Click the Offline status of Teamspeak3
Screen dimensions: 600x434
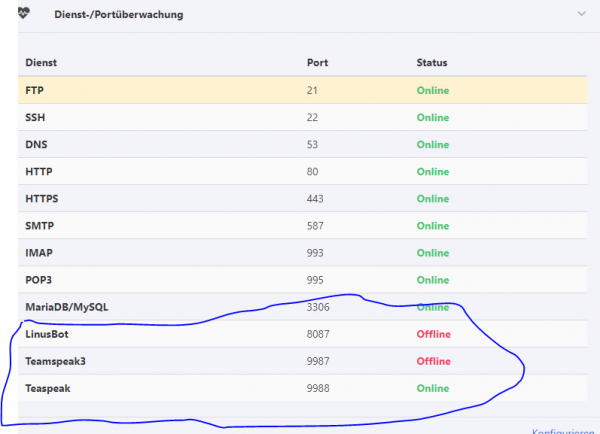[x=434, y=361]
